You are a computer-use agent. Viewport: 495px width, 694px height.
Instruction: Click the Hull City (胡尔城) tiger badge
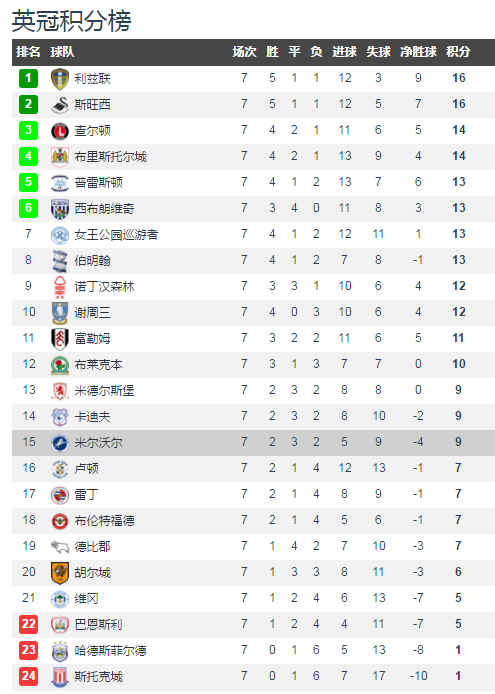pos(60,573)
